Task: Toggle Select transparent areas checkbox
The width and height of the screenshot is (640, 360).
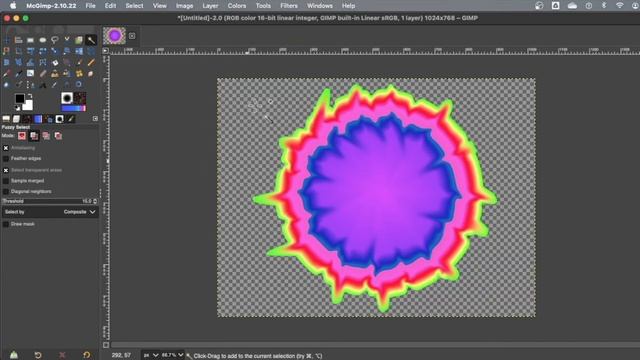Action: coord(6,170)
